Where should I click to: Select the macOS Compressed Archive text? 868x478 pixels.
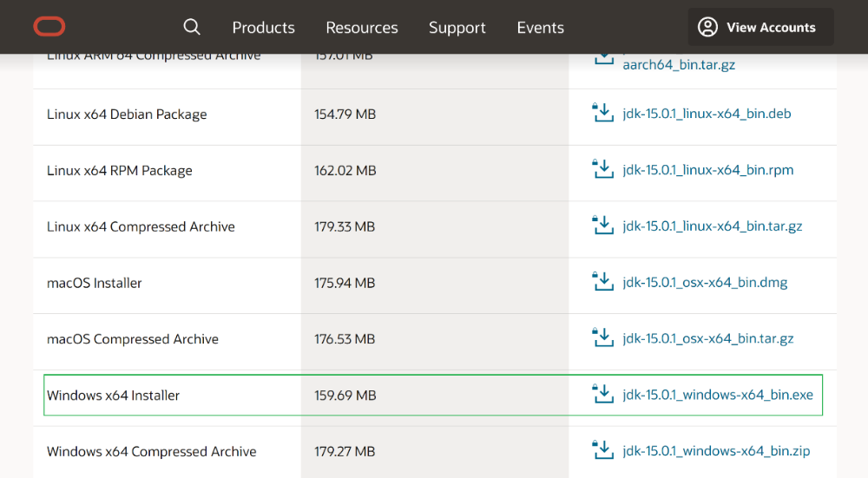[132, 339]
